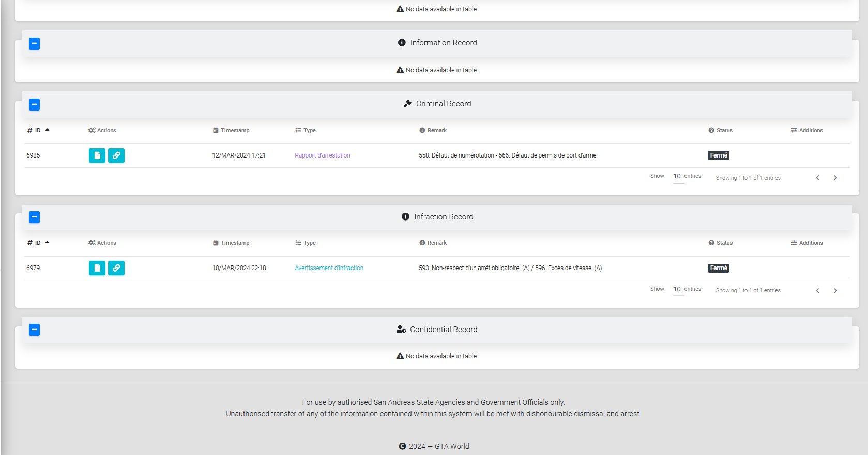This screenshot has width=868, height=455.
Task: Open the Rapport d'arrestation link
Action: click(x=323, y=155)
